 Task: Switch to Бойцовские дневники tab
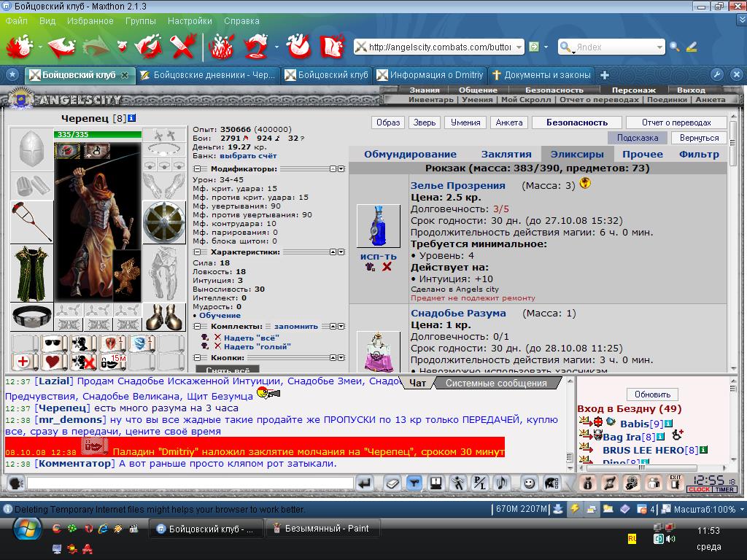click(208, 75)
